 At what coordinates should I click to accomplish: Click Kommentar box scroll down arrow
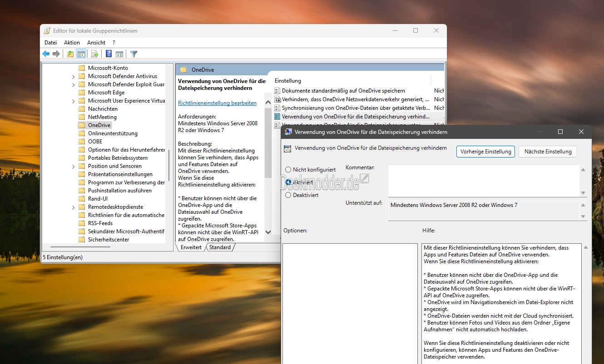coord(583,193)
